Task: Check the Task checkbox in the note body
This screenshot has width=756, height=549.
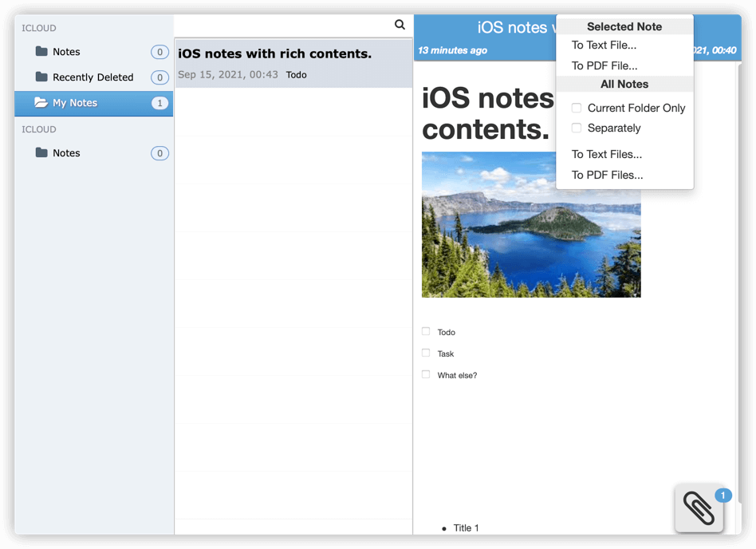Action: pos(425,353)
